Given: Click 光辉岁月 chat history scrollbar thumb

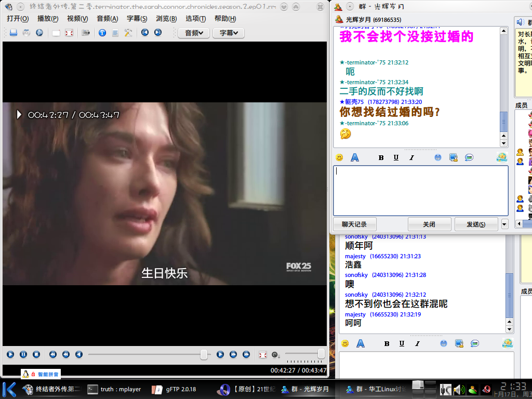Looking at the screenshot, I should tap(504, 122).
